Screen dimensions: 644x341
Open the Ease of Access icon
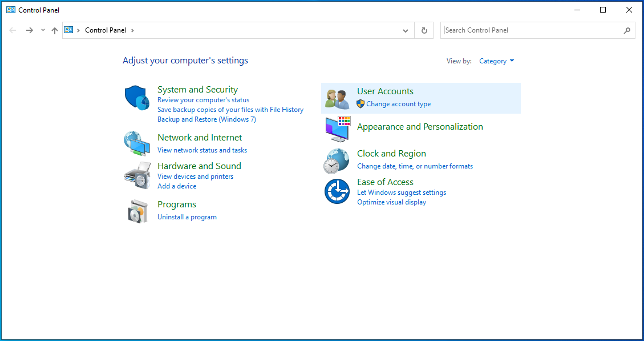pos(337,191)
